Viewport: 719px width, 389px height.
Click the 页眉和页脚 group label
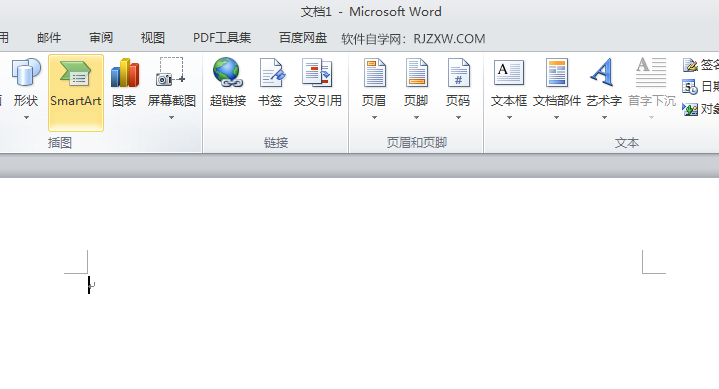[416, 143]
